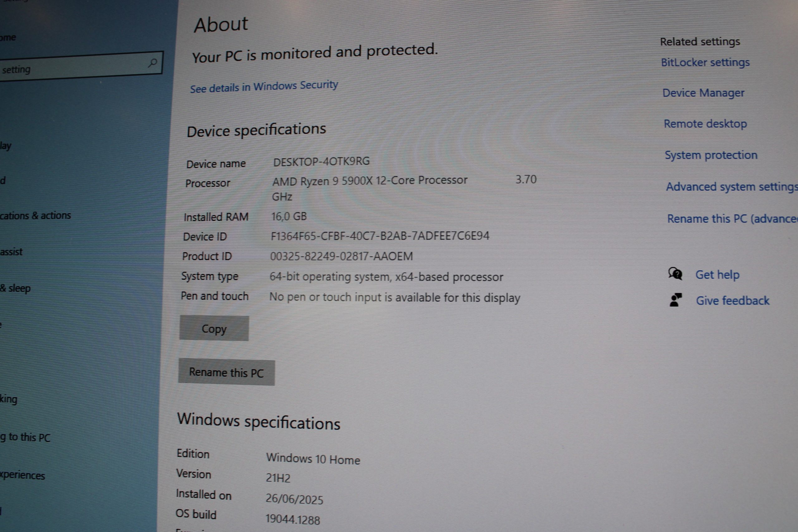Viewport: 798px width, 532px height.
Task: Click the 3.70 processor speed value
Action: pos(526,179)
